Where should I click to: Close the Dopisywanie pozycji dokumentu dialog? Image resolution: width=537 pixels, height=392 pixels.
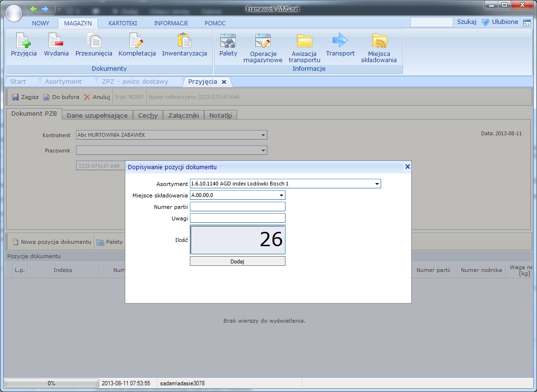[407, 167]
